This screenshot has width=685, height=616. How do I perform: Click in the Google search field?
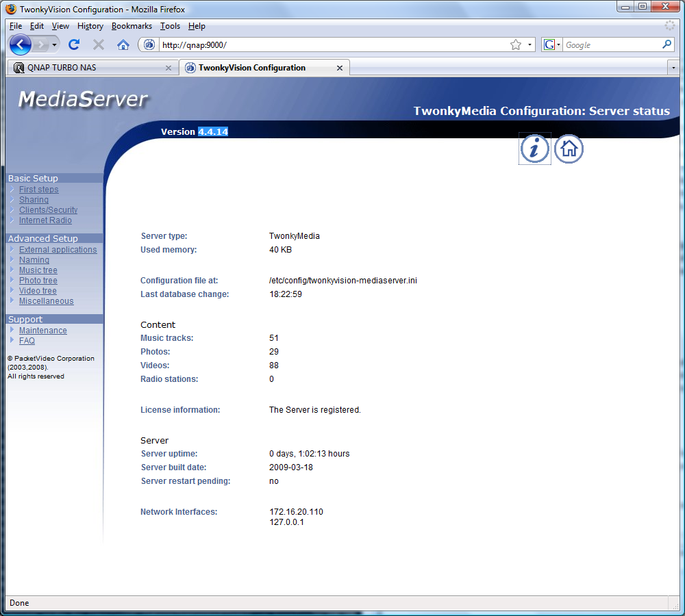click(612, 45)
